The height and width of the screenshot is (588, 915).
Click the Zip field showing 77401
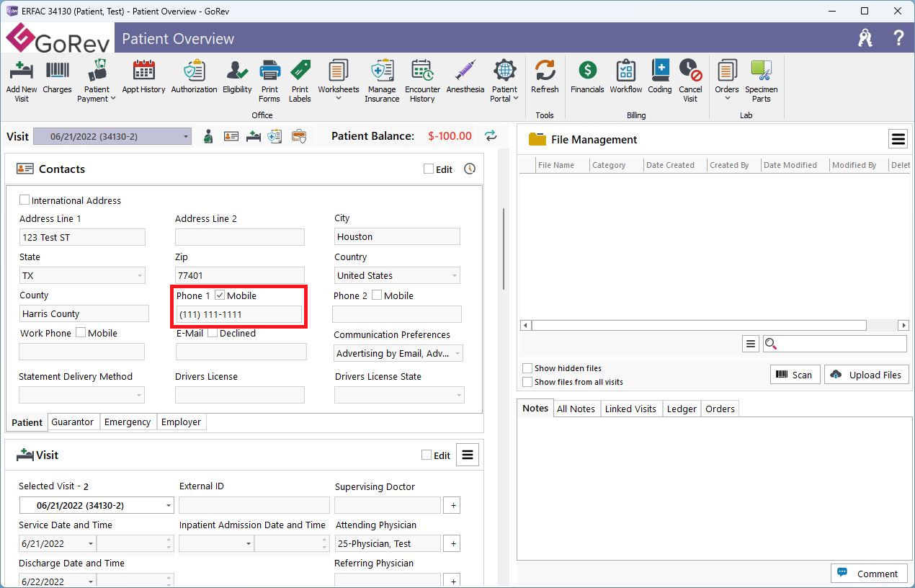pos(240,275)
